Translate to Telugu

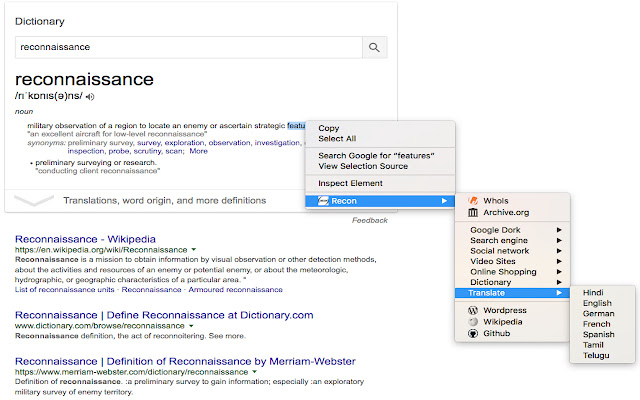(x=602, y=356)
